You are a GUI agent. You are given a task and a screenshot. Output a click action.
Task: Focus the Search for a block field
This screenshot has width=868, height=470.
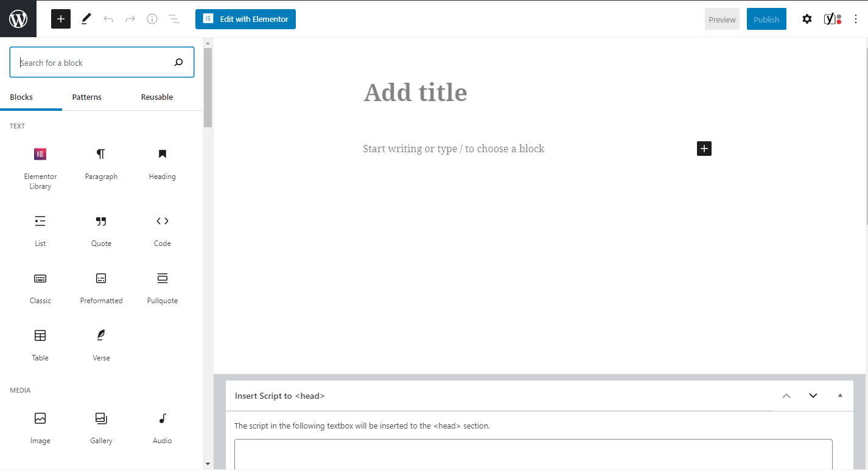click(102, 62)
